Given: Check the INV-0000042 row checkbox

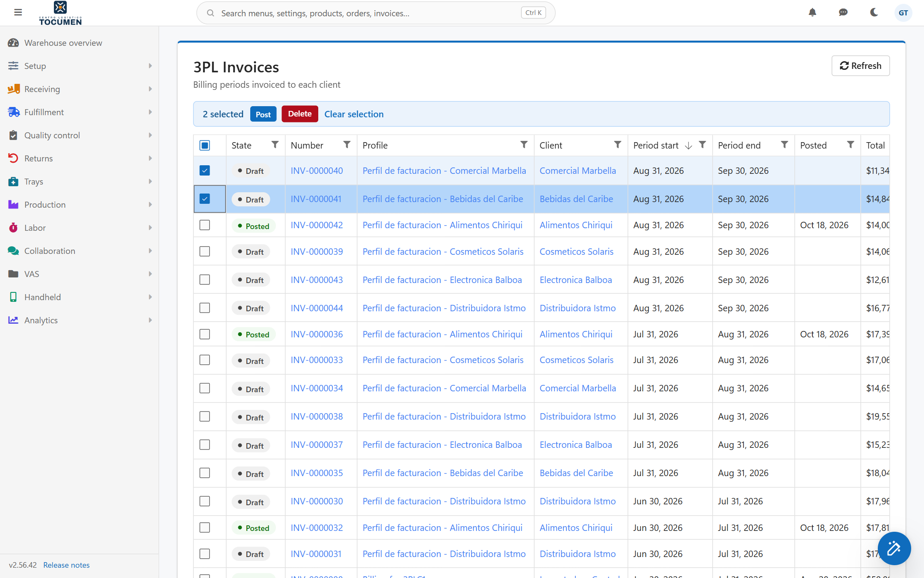Looking at the screenshot, I should pos(205,225).
